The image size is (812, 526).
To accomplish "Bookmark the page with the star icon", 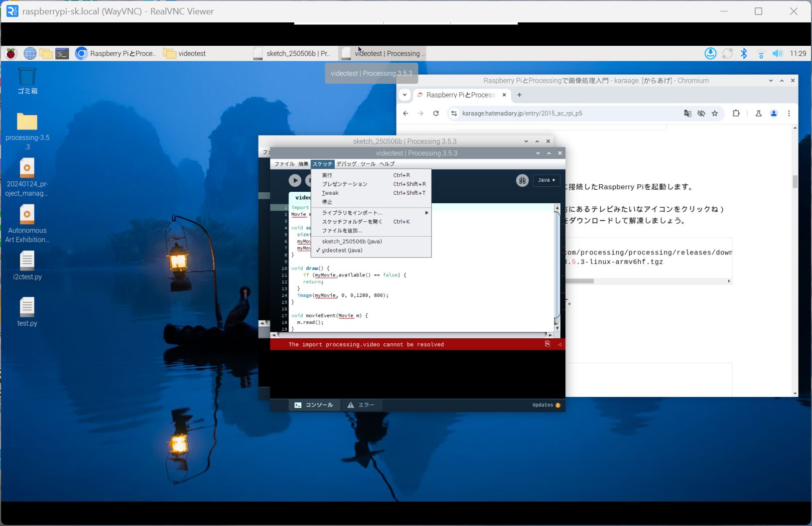I will (715, 114).
